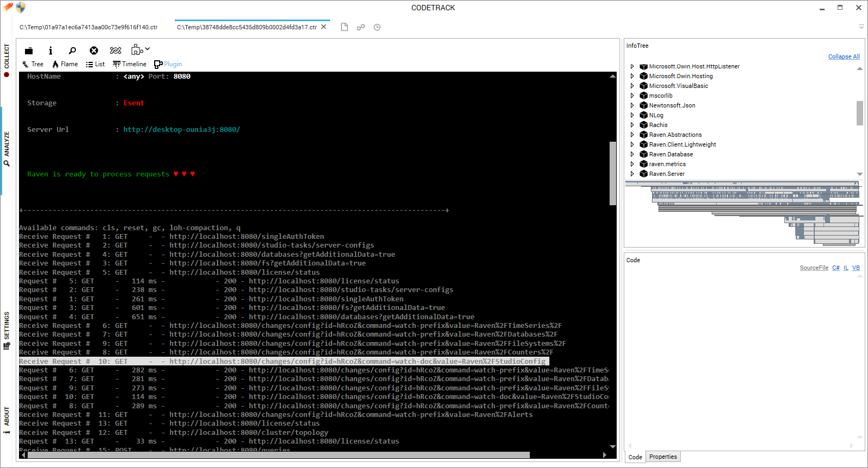868x468 pixels.
Task: Select the Plugin view tab
Action: click(168, 64)
